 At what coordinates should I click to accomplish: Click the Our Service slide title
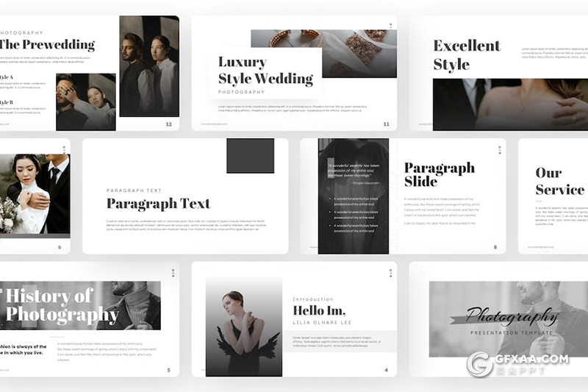click(x=559, y=181)
